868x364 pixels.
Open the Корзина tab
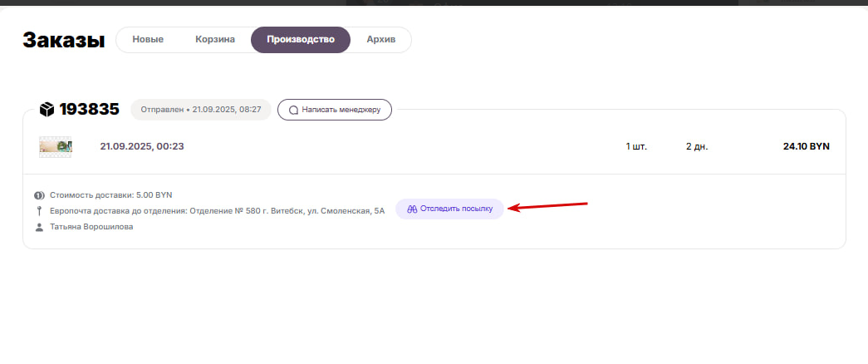coord(215,40)
